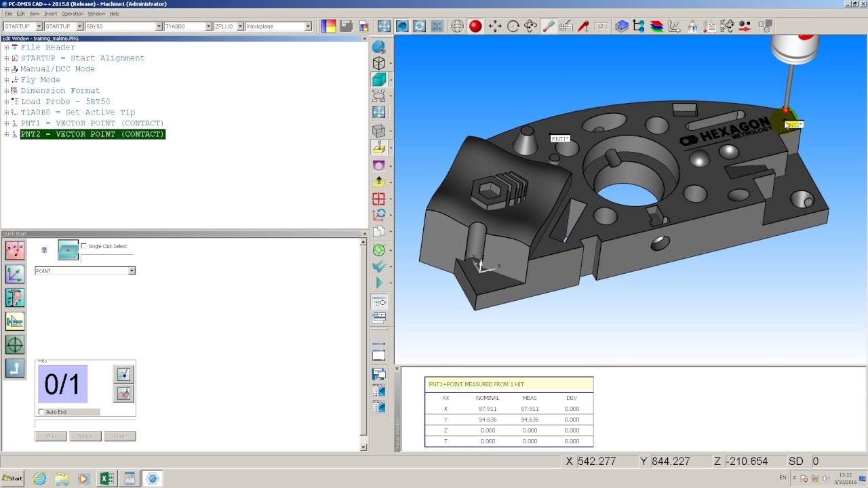Click the probe stylus icon in top toolbar
868x488 pixels.
coord(548,26)
